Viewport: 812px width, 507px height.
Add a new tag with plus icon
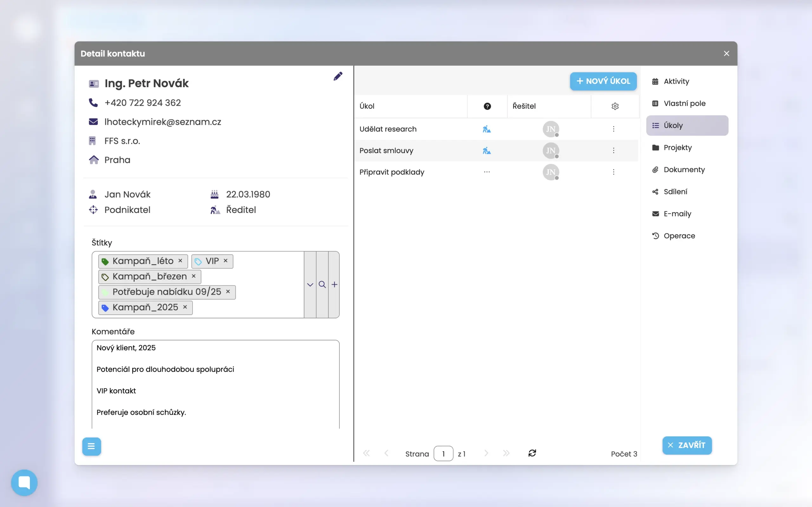coord(335,285)
